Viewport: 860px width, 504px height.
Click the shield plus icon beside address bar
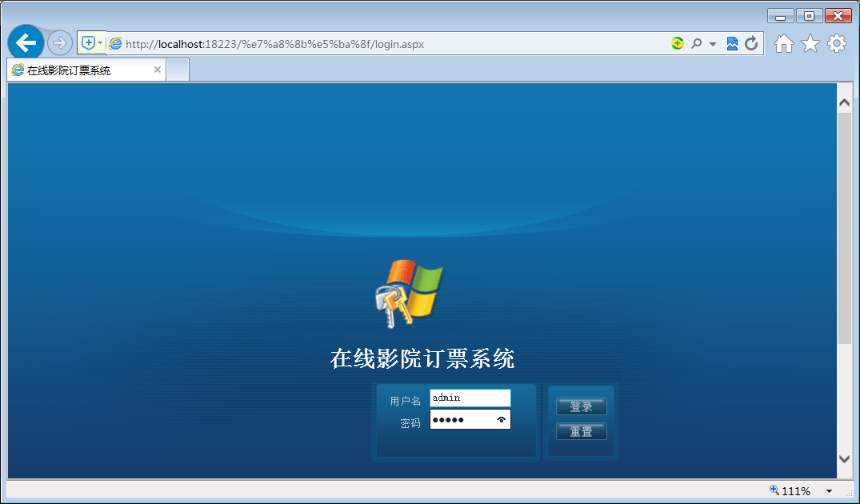[88, 42]
